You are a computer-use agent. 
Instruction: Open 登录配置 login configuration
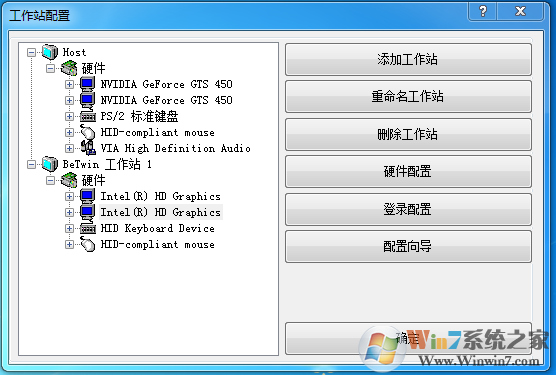(x=408, y=209)
